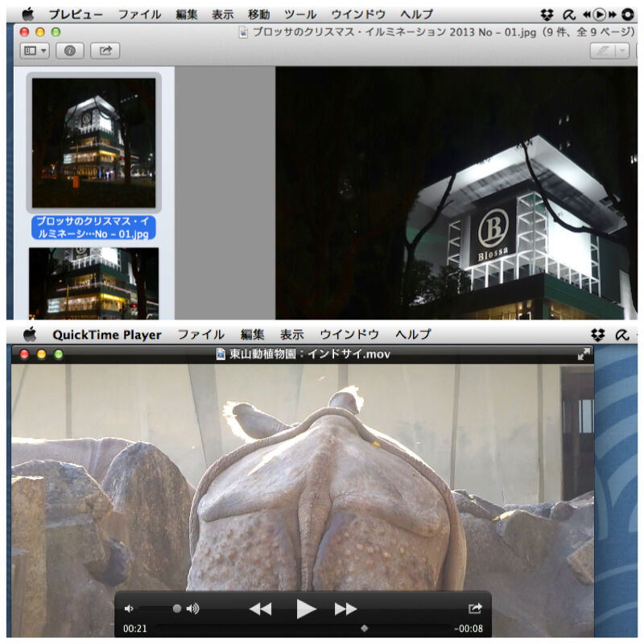
Task: Select the second Blossa thumbnail in the sidebar
Action: click(93, 283)
